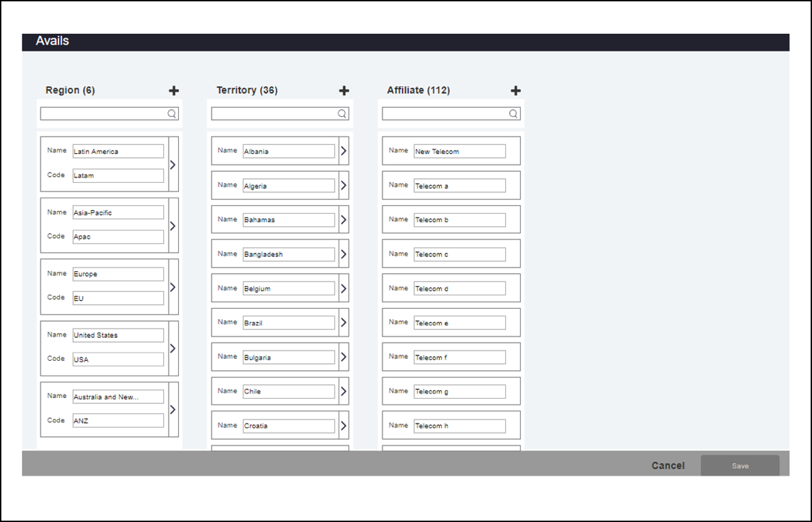Click the Territory search magnifier icon
The image size is (812, 522).
pyautogui.click(x=343, y=114)
